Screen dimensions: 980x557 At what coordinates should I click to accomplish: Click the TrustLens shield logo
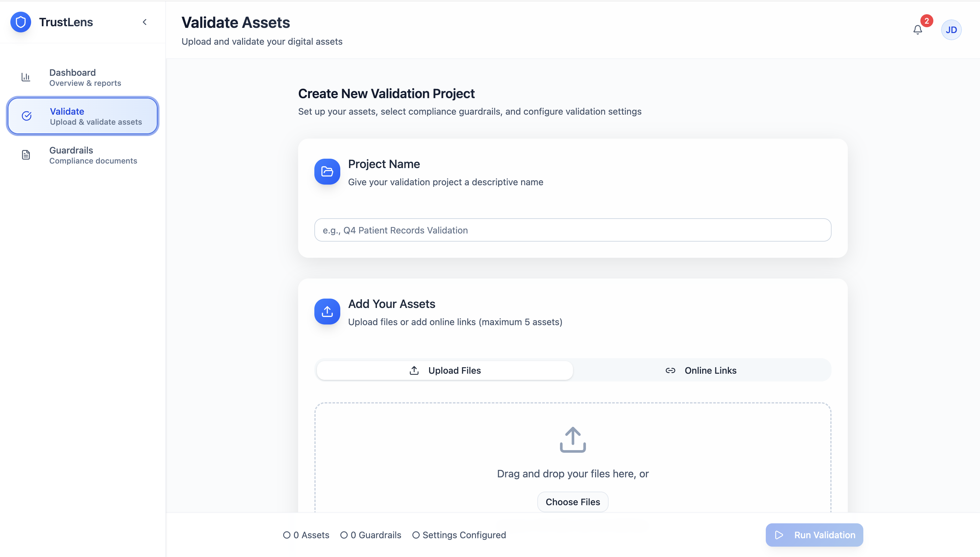(x=21, y=22)
